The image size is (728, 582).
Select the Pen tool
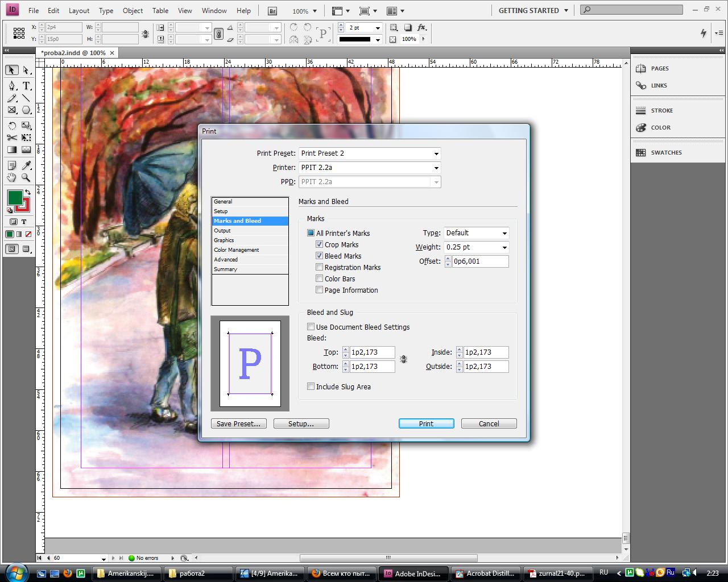pyautogui.click(x=12, y=86)
